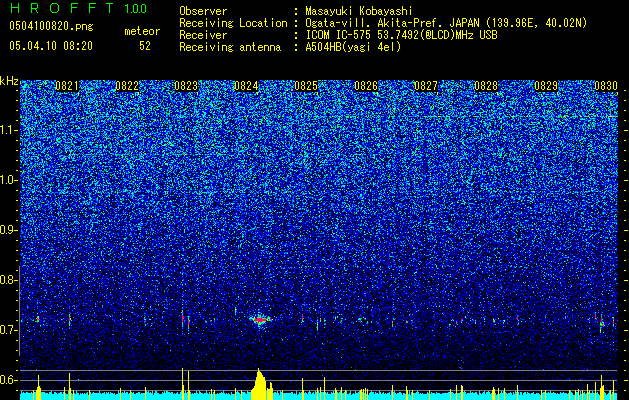The image size is (629, 400).
Task: Click the date stamp 05.04.10 08:20
Action: click(51, 46)
